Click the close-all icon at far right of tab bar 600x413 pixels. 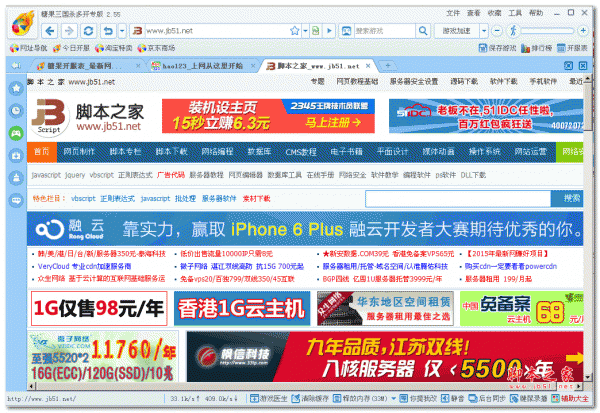click(x=583, y=66)
